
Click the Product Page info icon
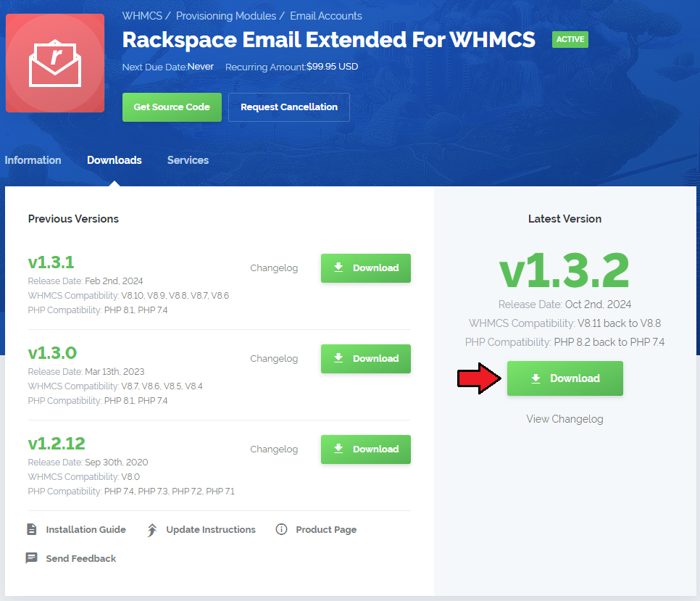click(282, 530)
